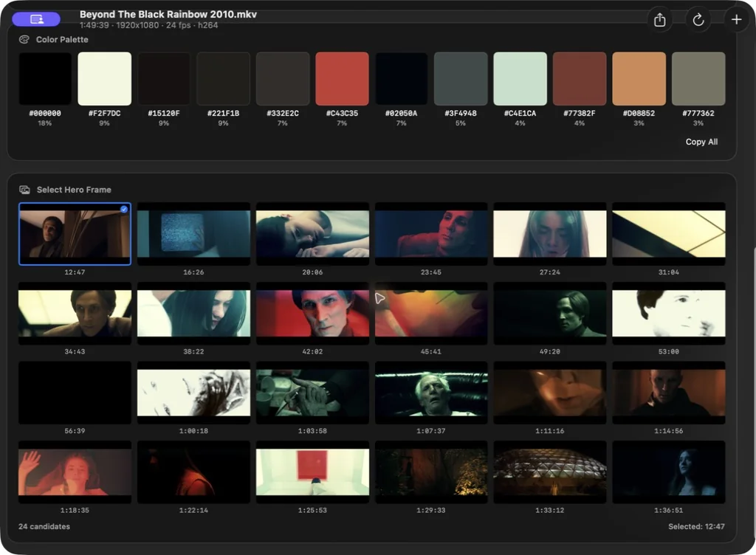The width and height of the screenshot is (756, 555).
Task: Select the #15120F swatch
Action: point(164,78)
